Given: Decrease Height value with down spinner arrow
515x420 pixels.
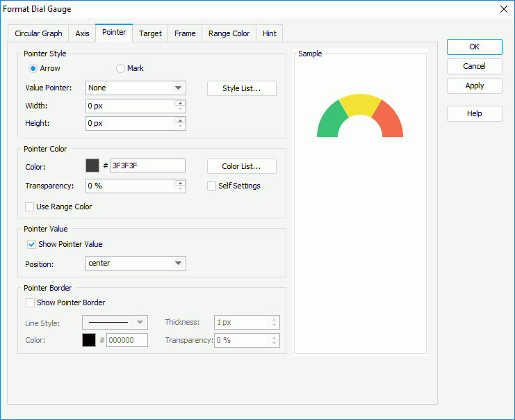Looking at the screenshot, I should (180, 127).
